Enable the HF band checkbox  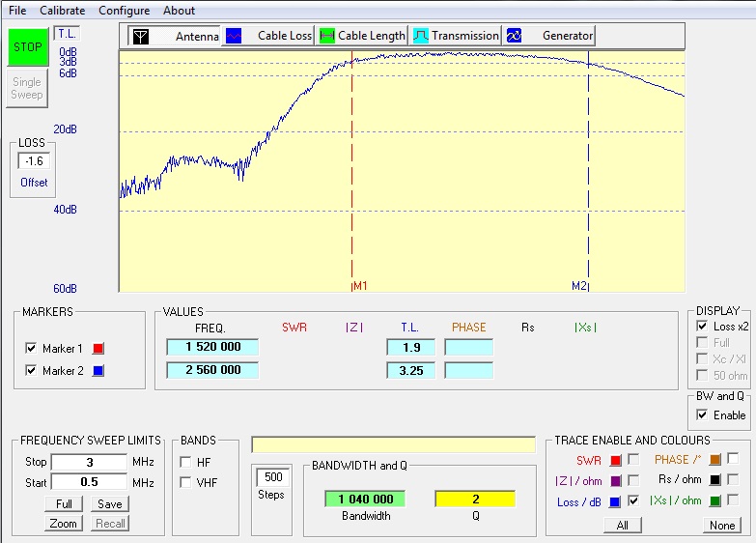185,462
